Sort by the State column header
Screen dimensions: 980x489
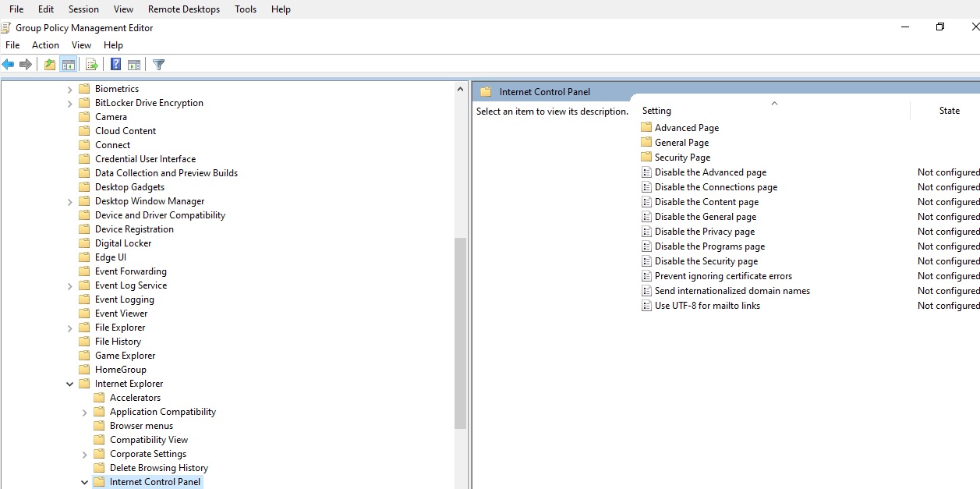pos(949,111)
